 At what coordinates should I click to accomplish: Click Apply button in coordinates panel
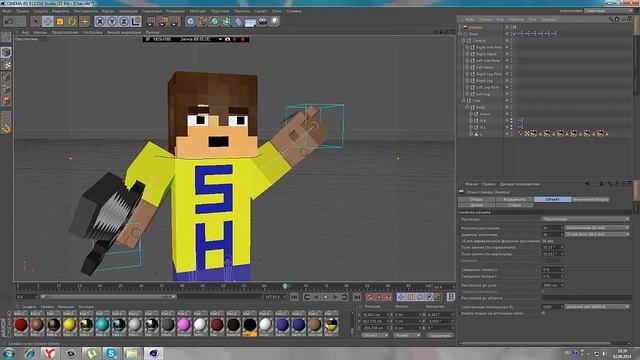(440, 335)
